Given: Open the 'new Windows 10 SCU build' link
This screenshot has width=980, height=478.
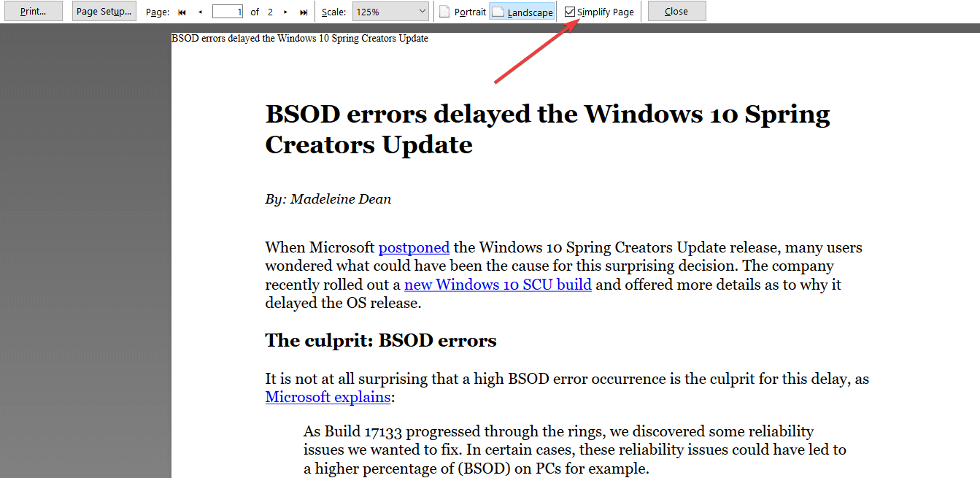Looking at the screenshot, I should (x=498, y=285).
